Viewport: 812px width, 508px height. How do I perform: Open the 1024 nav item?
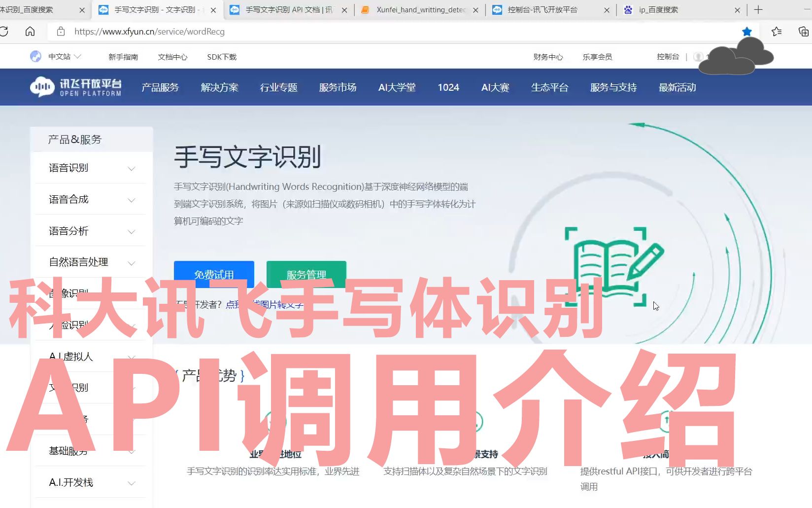tap(448, 87)
